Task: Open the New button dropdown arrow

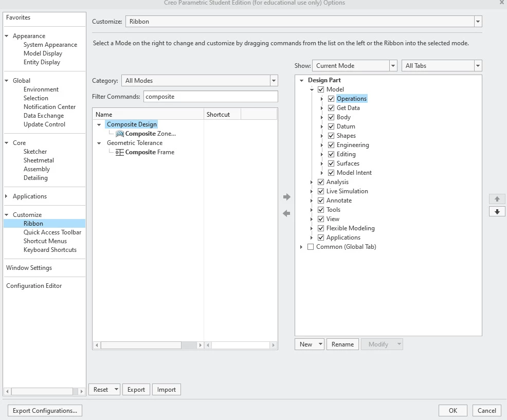Action: click(320, 344)
